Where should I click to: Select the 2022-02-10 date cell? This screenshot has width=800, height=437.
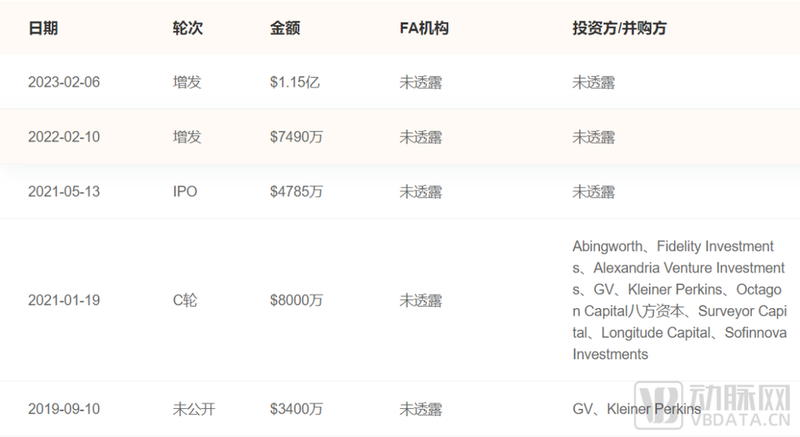pyautogui.click(x=62, y=137)
